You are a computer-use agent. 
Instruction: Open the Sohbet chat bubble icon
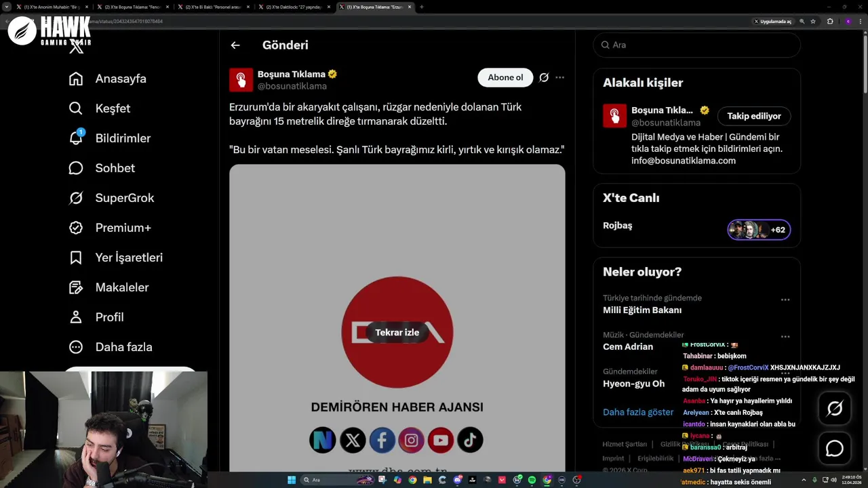[x=76, y=168]
